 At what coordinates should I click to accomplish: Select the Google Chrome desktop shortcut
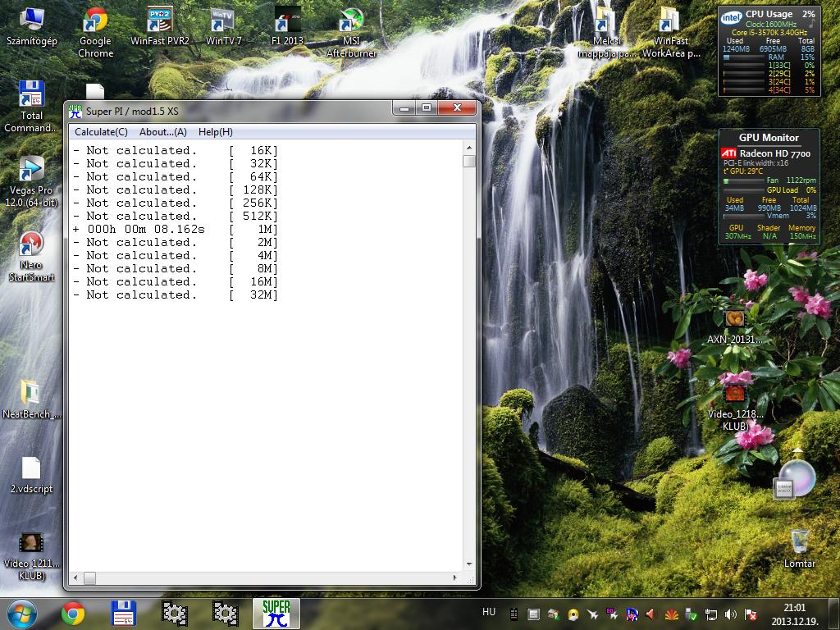click(95, 32)
